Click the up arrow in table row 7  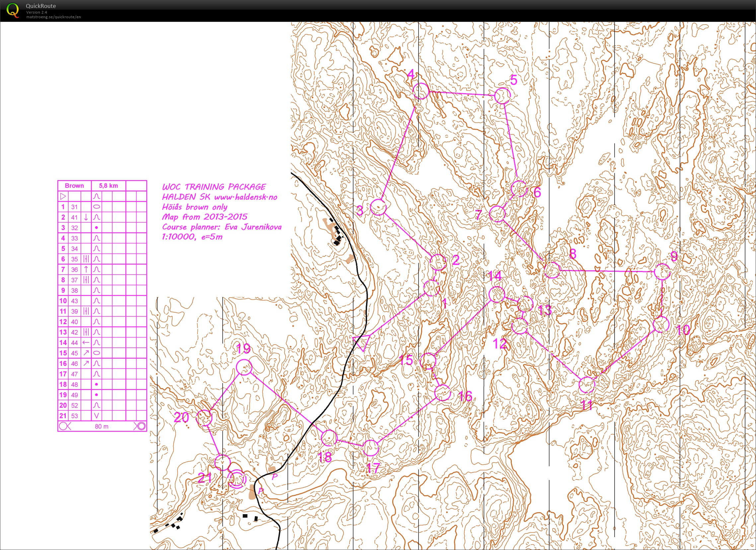click(x=86, y=269)
